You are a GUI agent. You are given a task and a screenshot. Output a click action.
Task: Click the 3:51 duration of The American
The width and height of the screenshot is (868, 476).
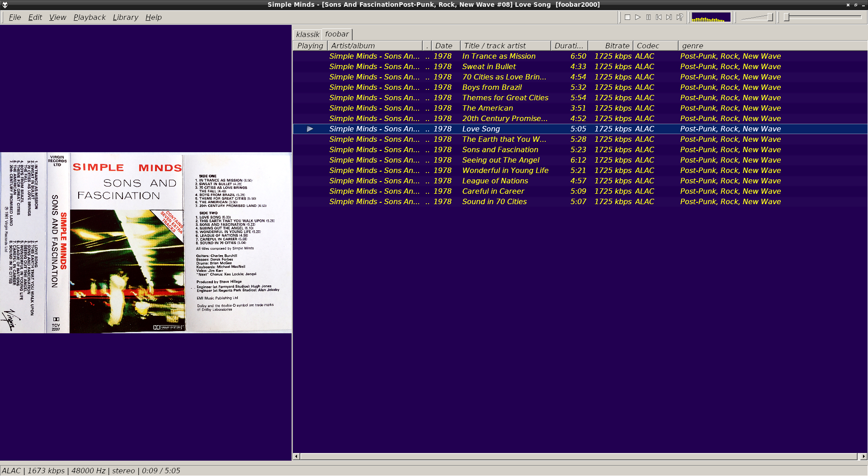point(578,108)
